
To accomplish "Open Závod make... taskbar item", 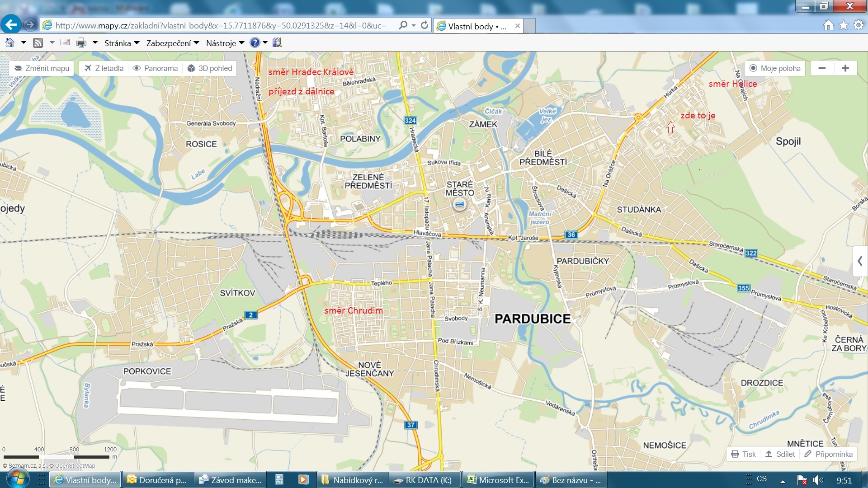I will pyautogui.click(x=231, y=480).
